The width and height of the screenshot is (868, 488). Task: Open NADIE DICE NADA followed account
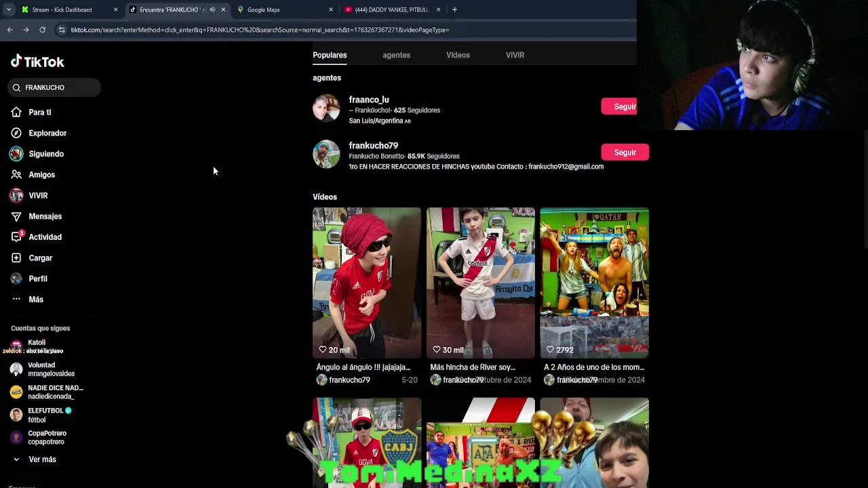(x=46, y=392)
